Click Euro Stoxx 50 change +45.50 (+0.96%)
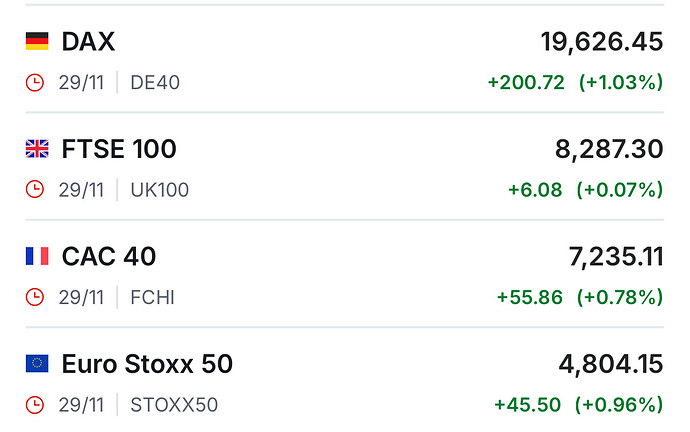The image size is (690, 432). pos(578,405)
